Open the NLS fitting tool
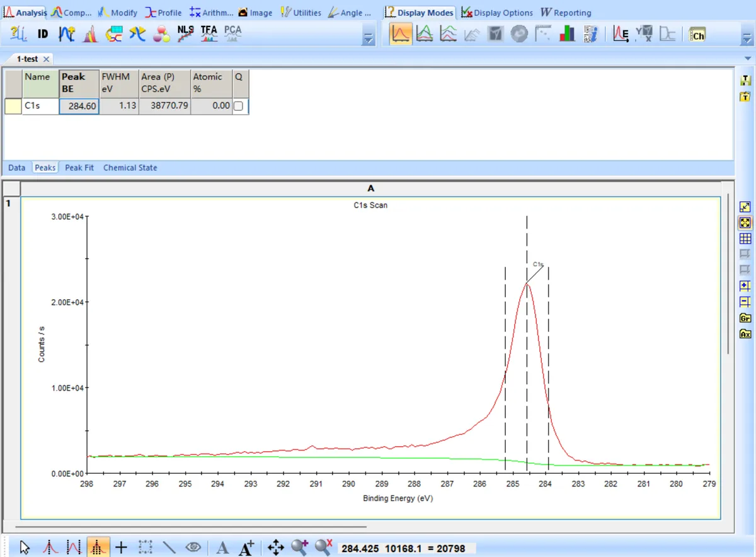Screen dimensions: 756x557 [x=185, y=33]
